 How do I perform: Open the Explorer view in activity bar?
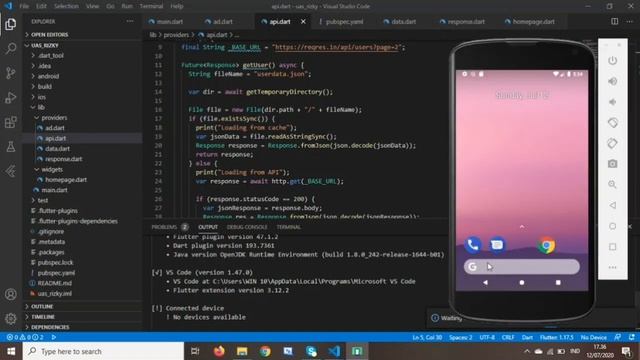[x=11, y=24]
